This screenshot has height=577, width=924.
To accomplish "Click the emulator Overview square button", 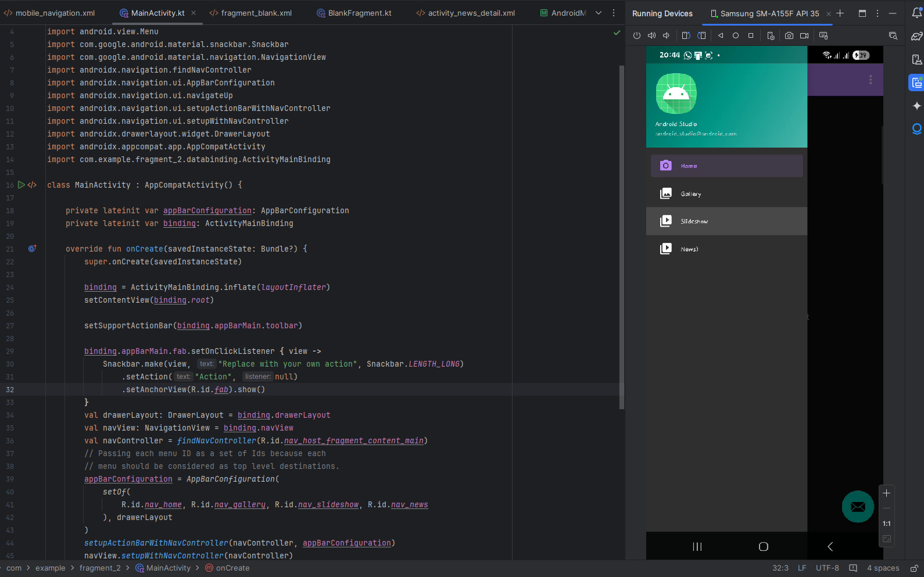I will point(751,35).
